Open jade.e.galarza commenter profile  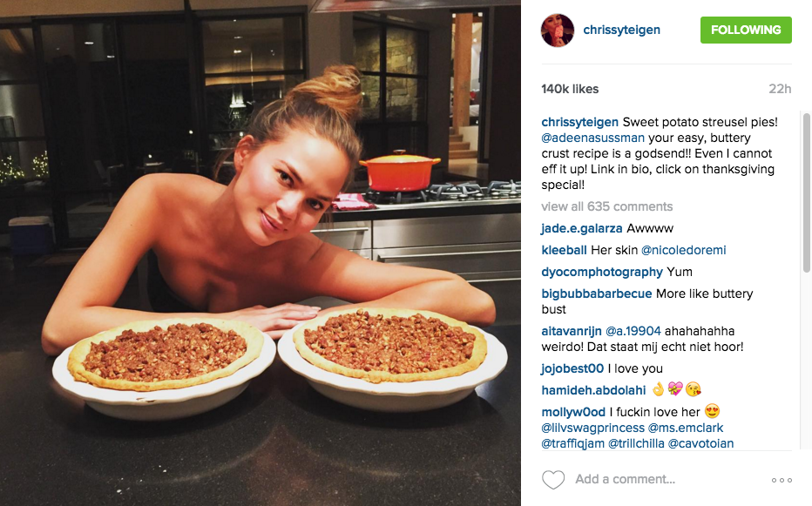tap(581, 228)
